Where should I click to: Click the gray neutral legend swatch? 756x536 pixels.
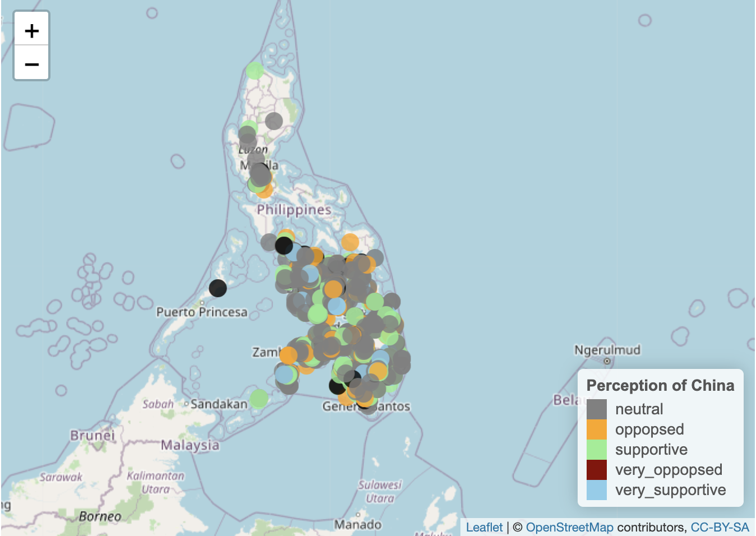[x=596, y=409]
